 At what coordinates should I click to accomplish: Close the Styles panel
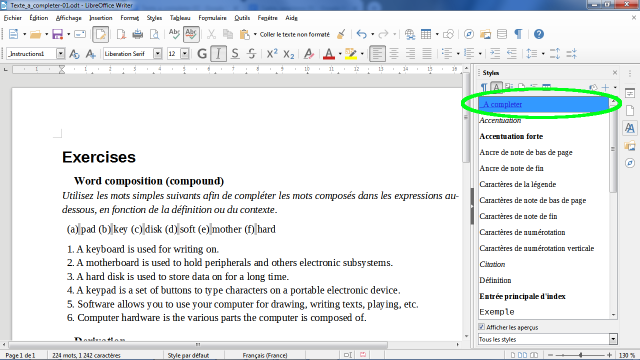click(615, 73)
